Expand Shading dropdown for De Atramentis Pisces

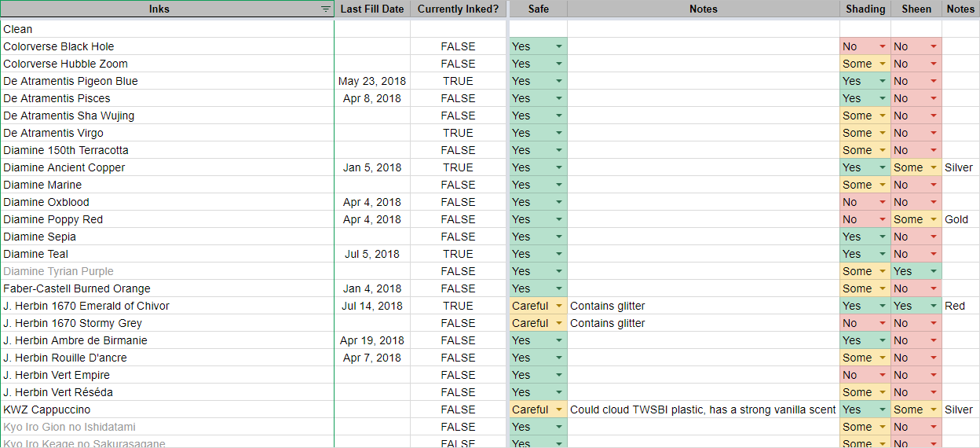(883, 98)
